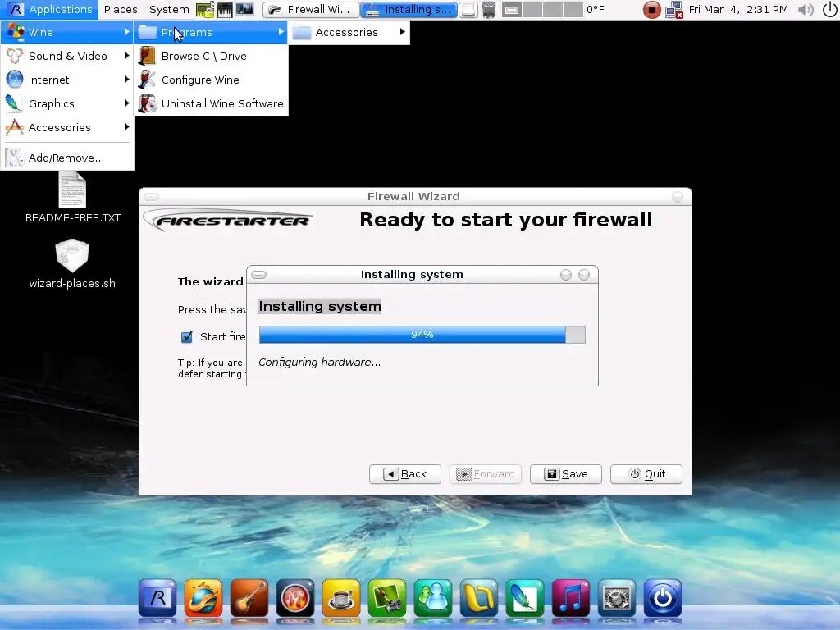Image resolution: width=840 pixels, height=630 pixels.
Task: Click Quit in Firewall Wizard
Action: point(646,473)
